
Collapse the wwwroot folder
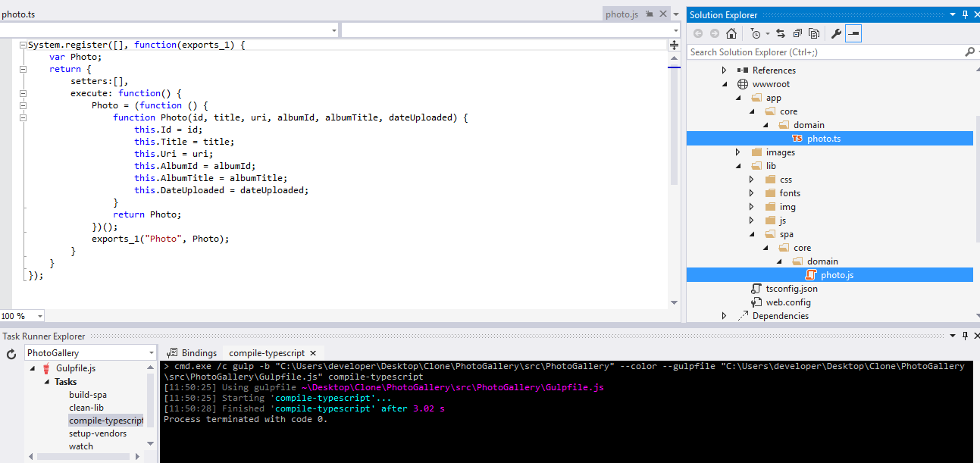(724, 84)
